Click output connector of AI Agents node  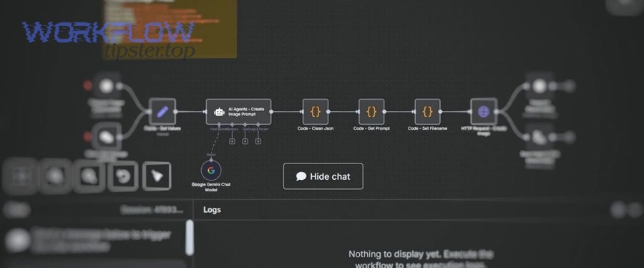[271, 111]
